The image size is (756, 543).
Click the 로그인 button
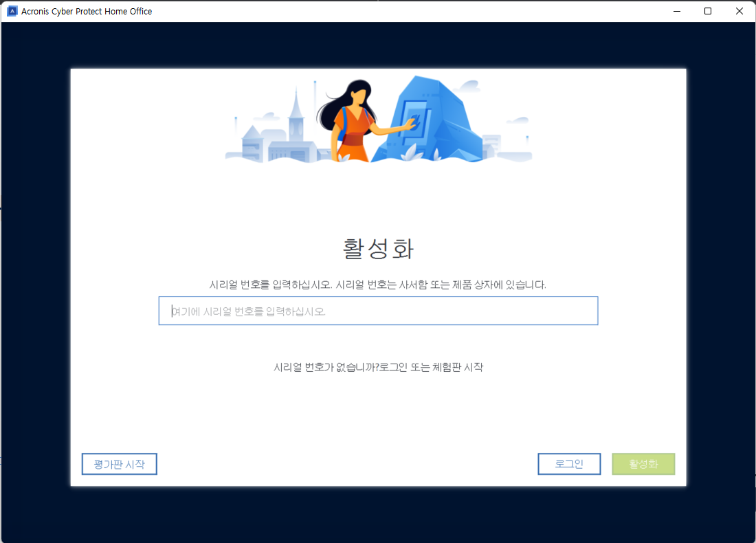coord(569,464)
